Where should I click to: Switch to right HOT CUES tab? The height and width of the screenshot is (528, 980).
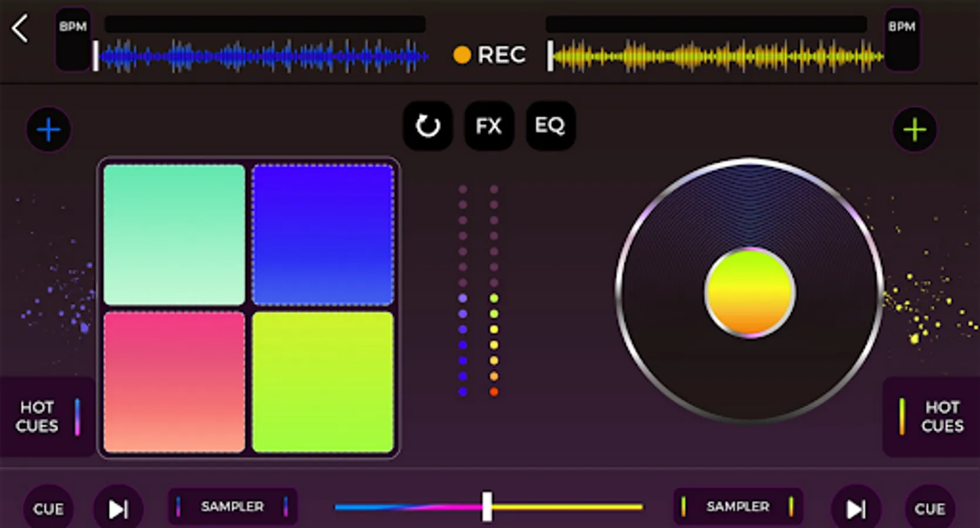click(x=931, y=417)
